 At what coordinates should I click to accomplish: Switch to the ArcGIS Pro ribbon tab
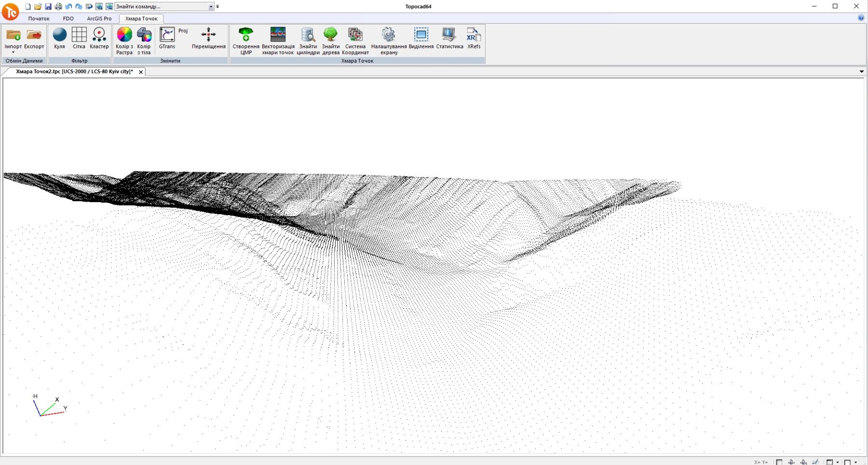[x=99, y=18]
